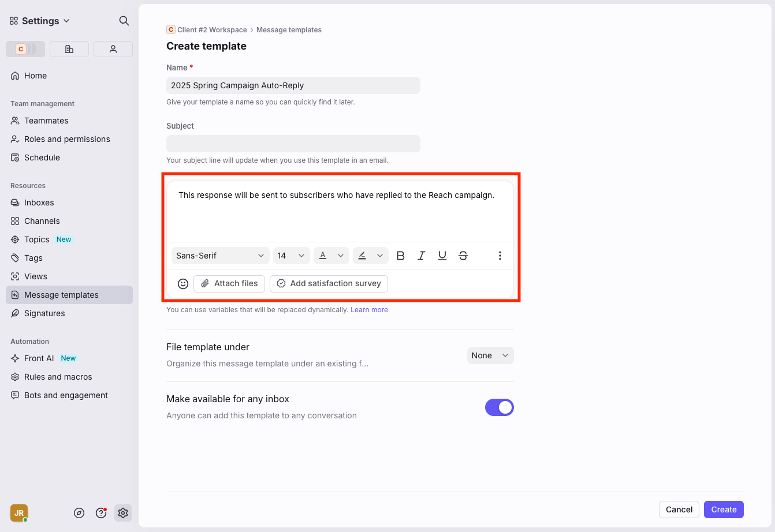Viewport: 775px width, 532px height.
Task: Apply strikethrough formatting to text
Action: point(463,256)
